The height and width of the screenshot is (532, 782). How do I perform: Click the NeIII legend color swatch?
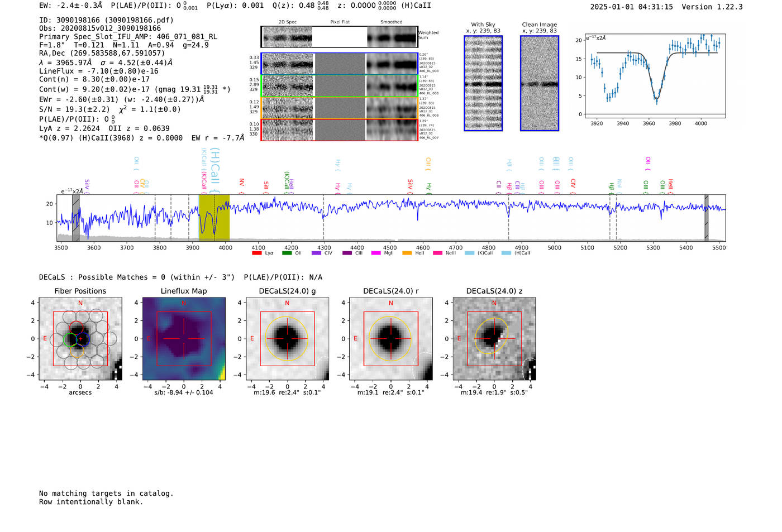pyautogui.click(x=437, y=253)
